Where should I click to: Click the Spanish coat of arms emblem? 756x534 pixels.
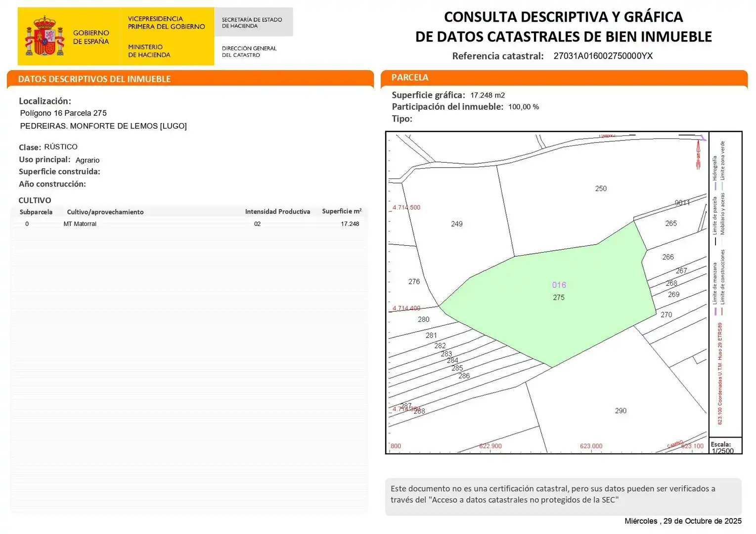pyautogui.click(x=45, y=36)
